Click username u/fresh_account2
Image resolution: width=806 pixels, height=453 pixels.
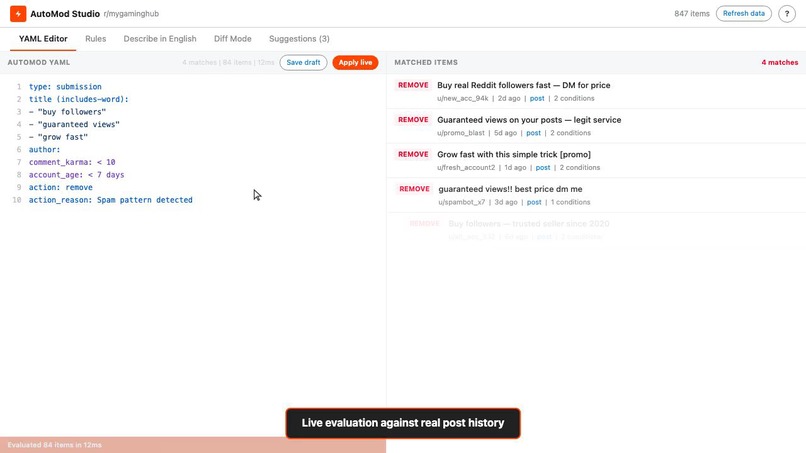[466, 168]
